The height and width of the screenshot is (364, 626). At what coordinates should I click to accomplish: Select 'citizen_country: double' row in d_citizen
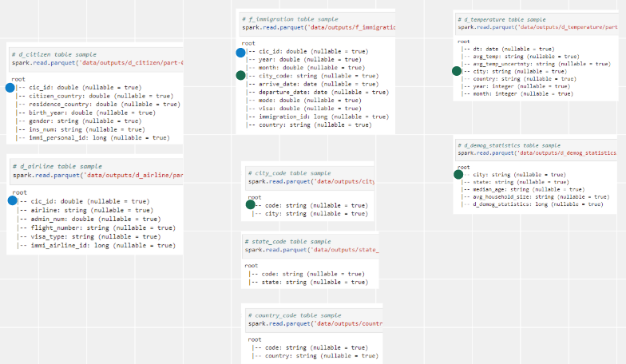coord(95,96)
